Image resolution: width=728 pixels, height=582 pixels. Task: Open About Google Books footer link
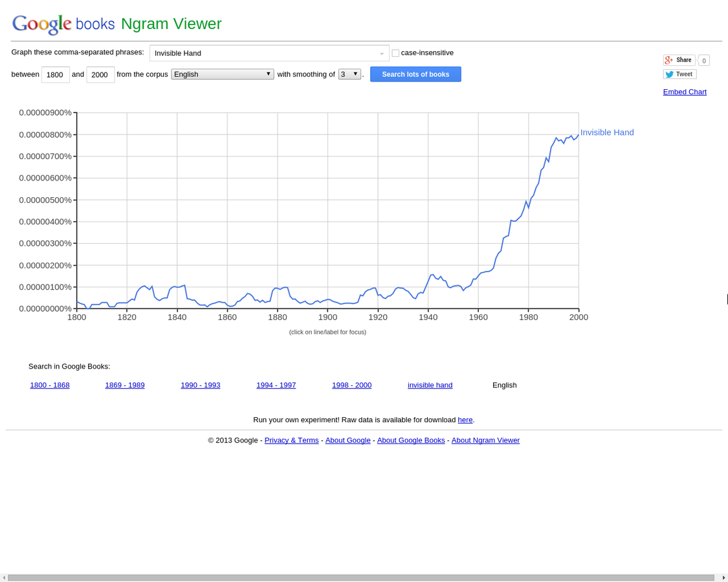click(411, 440)
